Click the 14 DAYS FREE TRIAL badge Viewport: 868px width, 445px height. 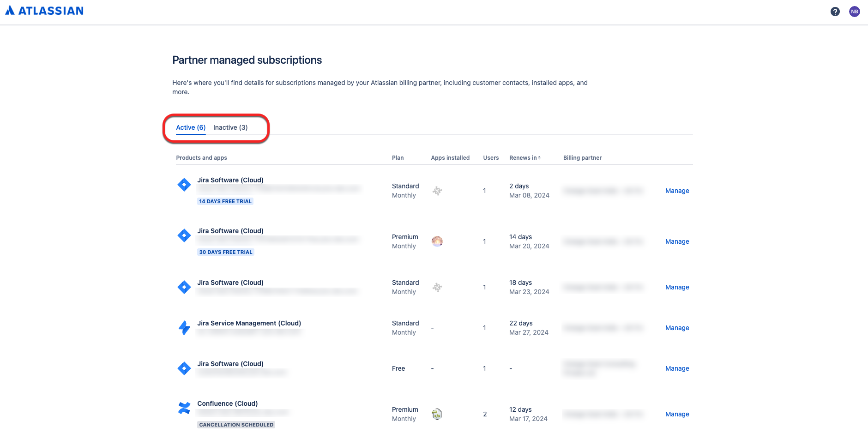225,201
